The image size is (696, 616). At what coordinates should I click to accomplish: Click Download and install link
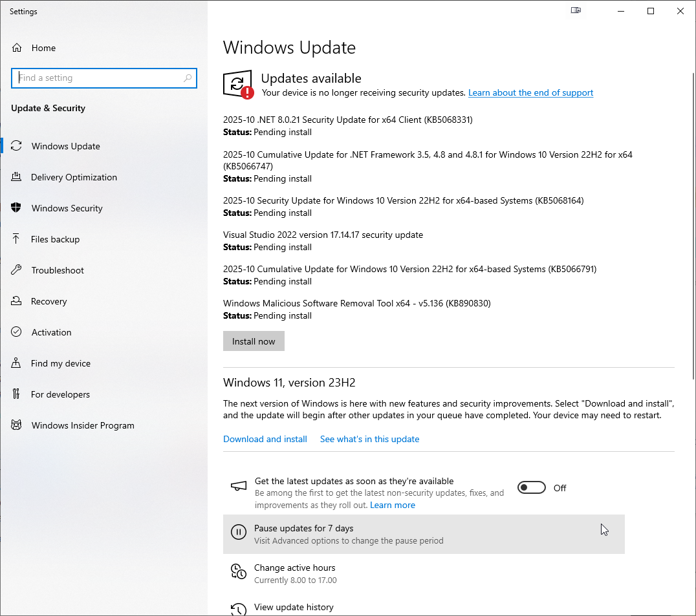(265, 439)
